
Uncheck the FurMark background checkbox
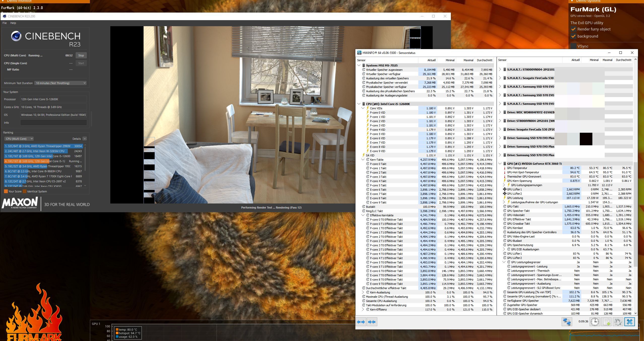tap(573, 36)
